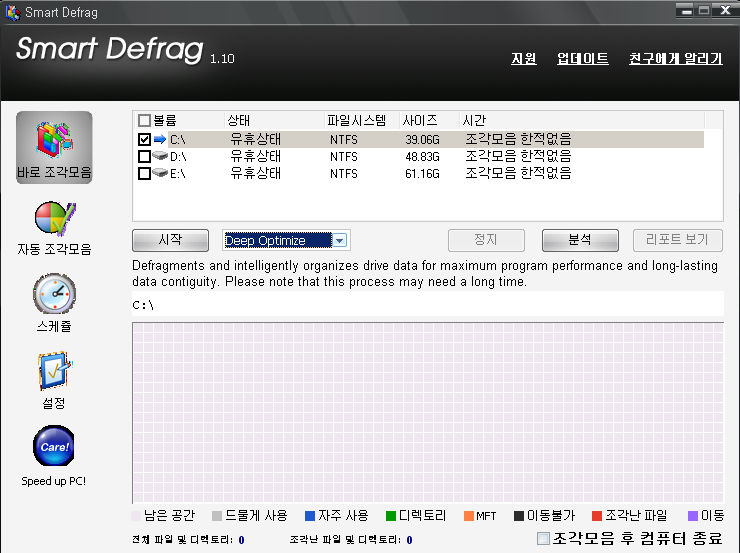This screenshot has height=553, width=740.
Task: Close the Smart Defrag window
Action: (x=725, y=10)
